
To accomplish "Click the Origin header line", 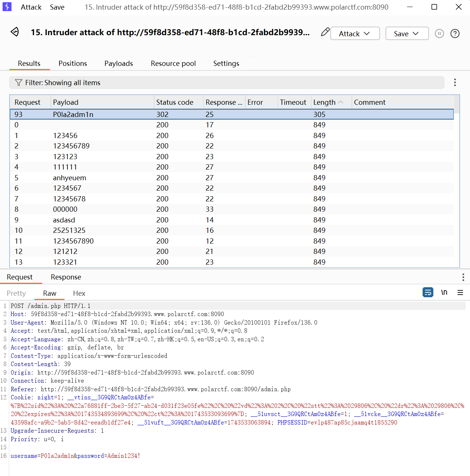I will [x=132, y=372].
